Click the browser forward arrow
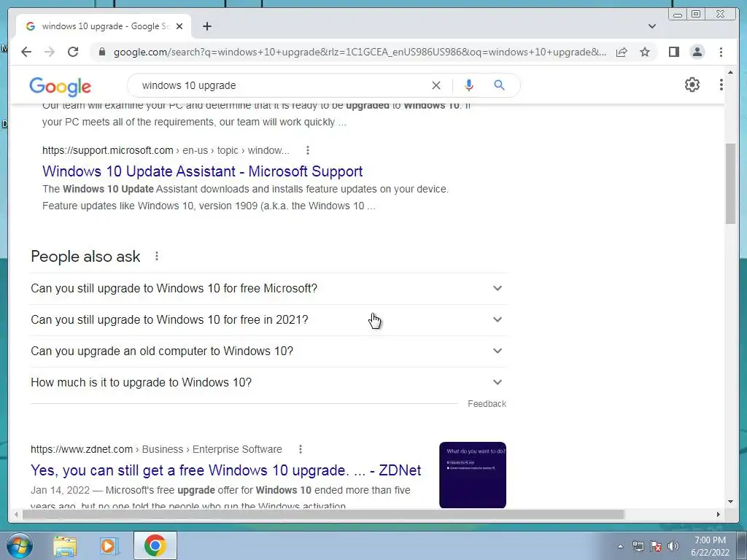 tap(50, 52)
